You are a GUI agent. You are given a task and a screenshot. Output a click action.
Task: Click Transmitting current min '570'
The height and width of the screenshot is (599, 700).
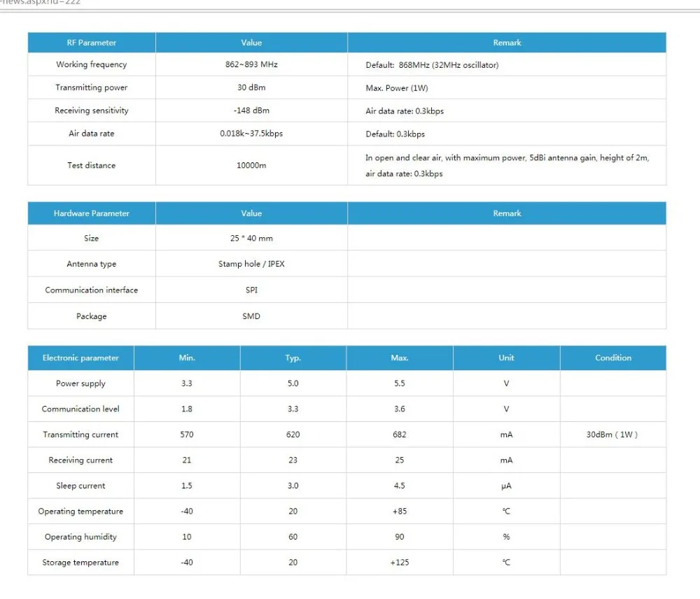[187, 435]
